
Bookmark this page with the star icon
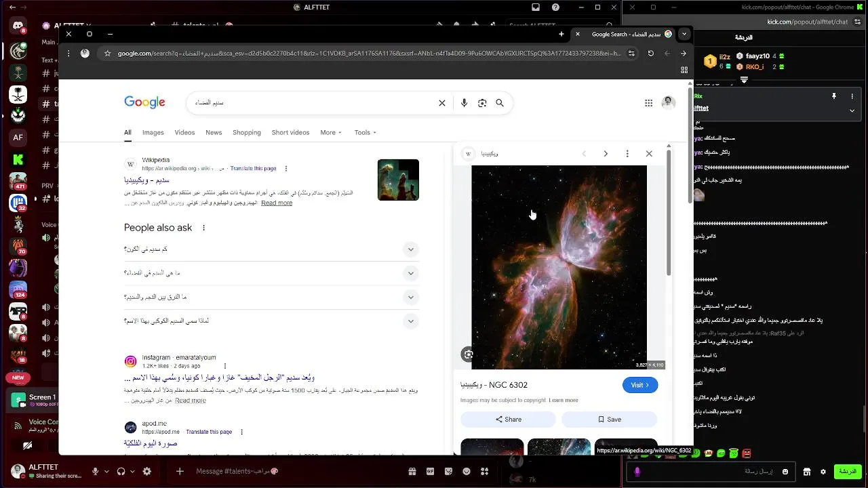click(107, 53)
